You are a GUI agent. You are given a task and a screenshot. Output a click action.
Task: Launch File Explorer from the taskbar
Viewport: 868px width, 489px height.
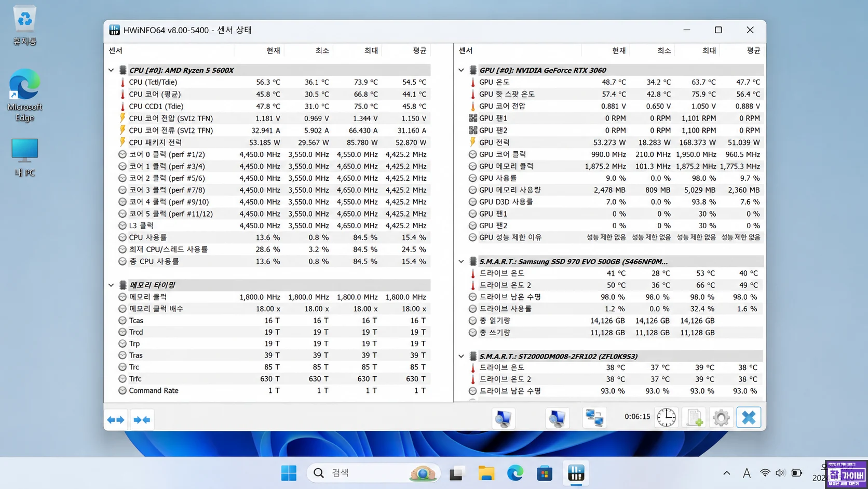(x=486, y=473)
